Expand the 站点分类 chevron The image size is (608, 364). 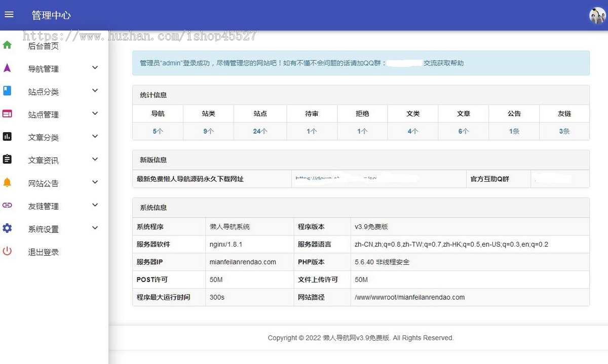click(x=95, y=91)
